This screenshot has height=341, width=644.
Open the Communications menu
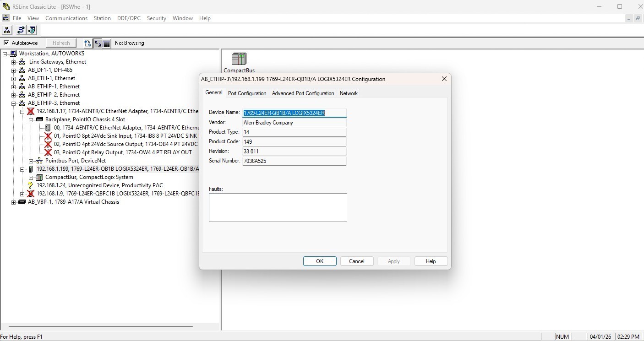click(66, 18)
